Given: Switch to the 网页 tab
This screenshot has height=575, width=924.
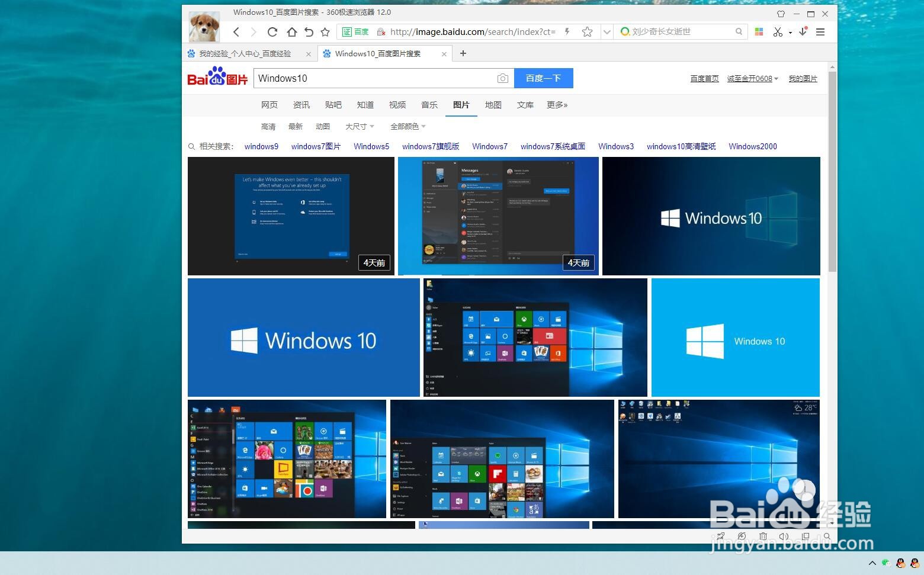Looking at the screenshot, I should (269, 105).
